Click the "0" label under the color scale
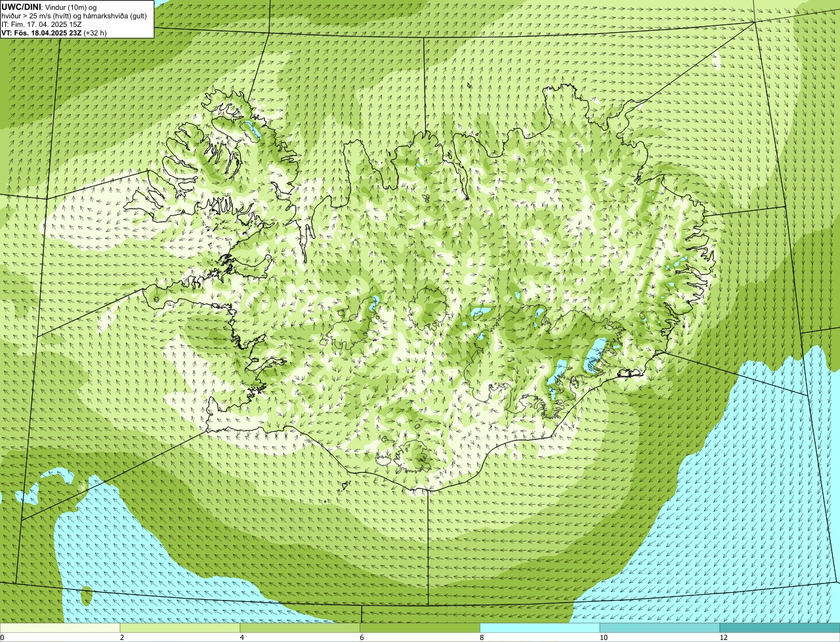Screen dimensions: 840x642 [2, 637]
